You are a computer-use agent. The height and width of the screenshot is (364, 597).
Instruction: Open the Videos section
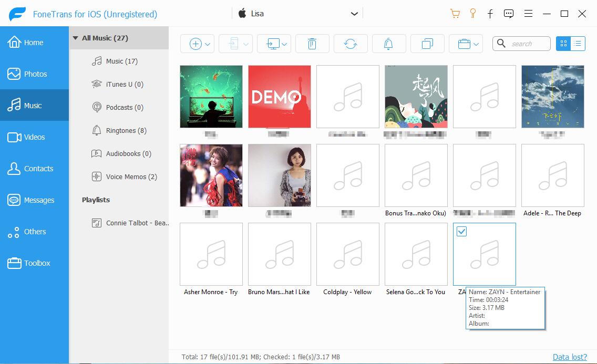[34, 137]
